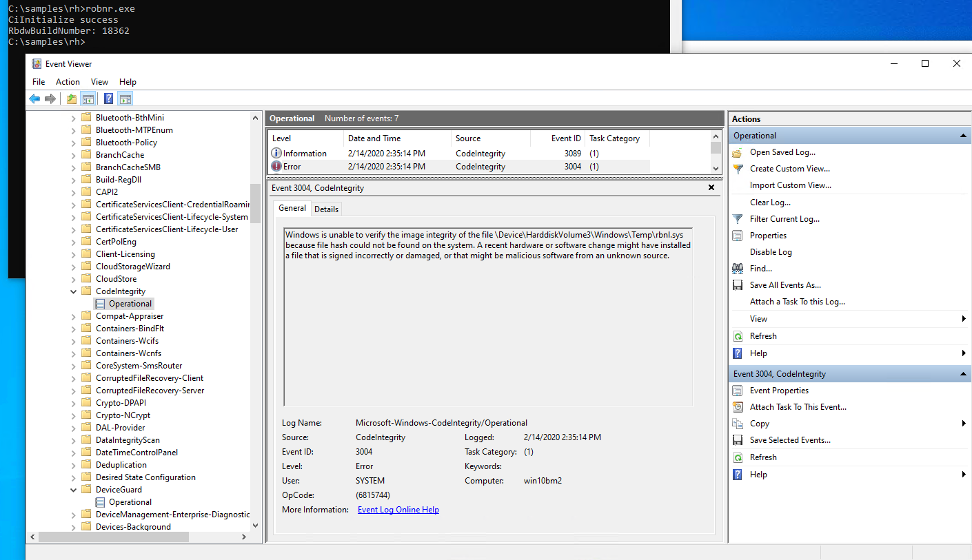Image resolution: width=972 pixels, height=560 pixels.
Task: Expand the DeviceGuard tree node chevron
Action: pyautogui.click(x=73, y=489)
